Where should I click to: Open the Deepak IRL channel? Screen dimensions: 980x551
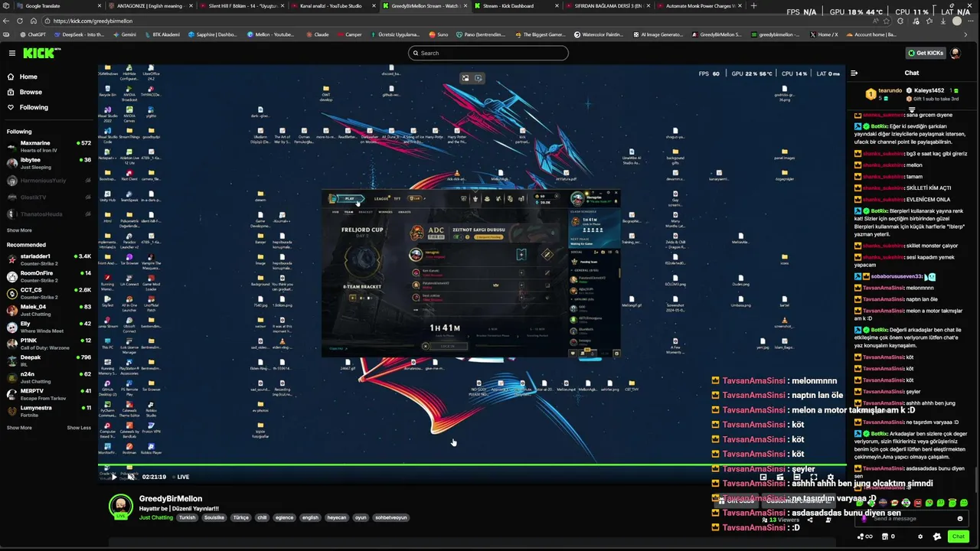pyautogui.click(x=49, y=360)
